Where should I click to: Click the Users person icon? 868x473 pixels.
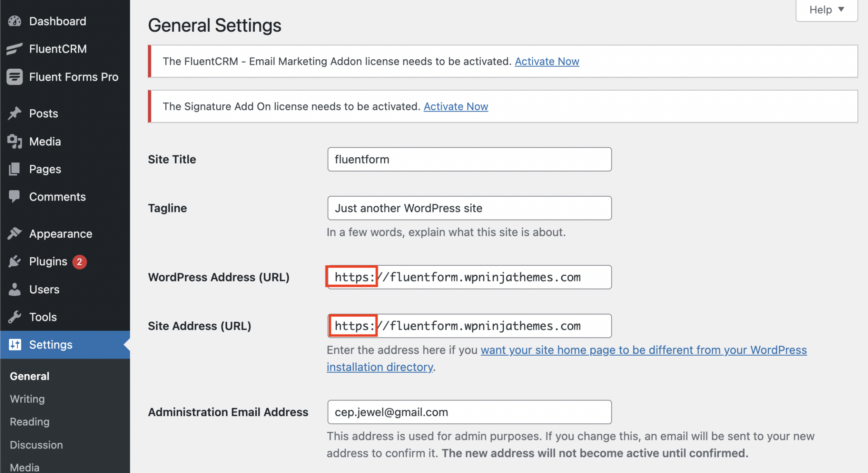click(14, 289)
